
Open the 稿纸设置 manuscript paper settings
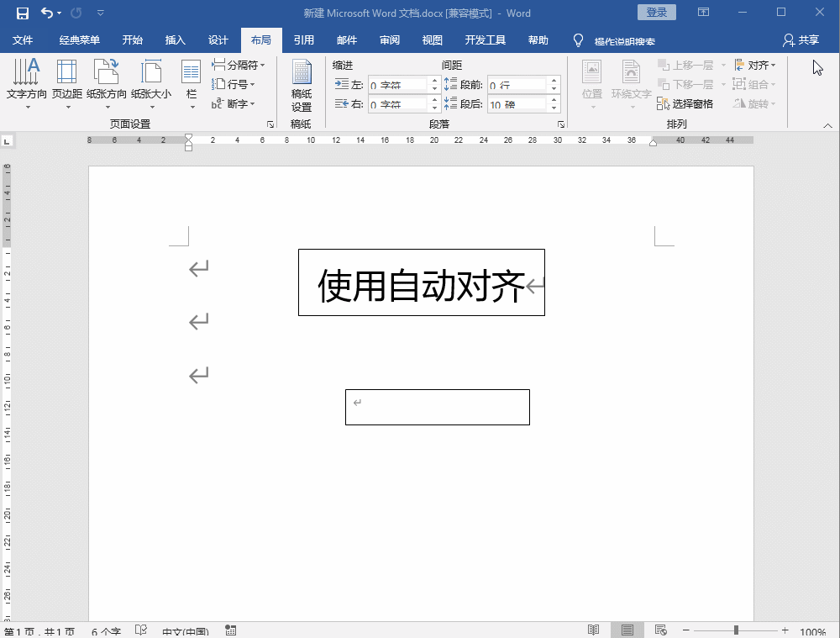point(301,86)
